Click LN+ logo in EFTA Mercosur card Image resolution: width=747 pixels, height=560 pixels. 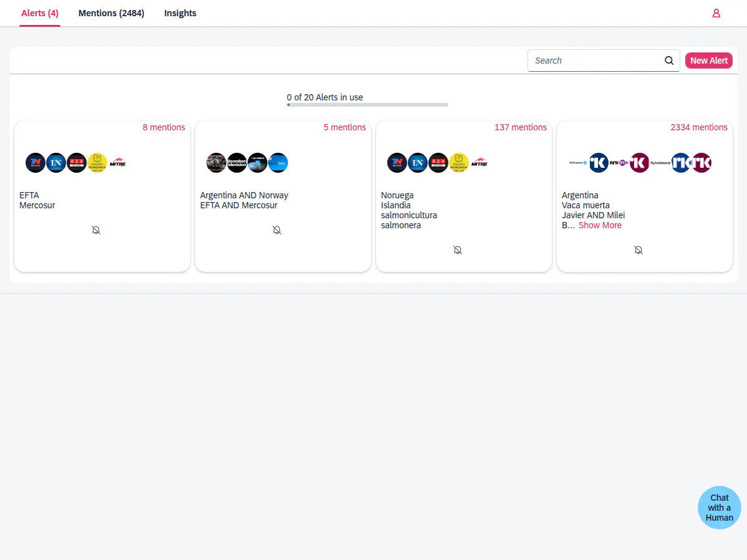[55, 163]
